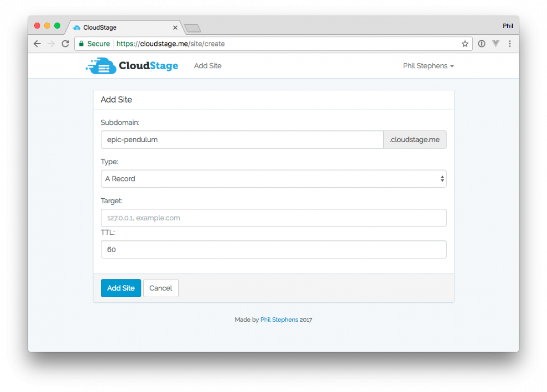Click the green Secure padlock icon

(x=82, y=44)
